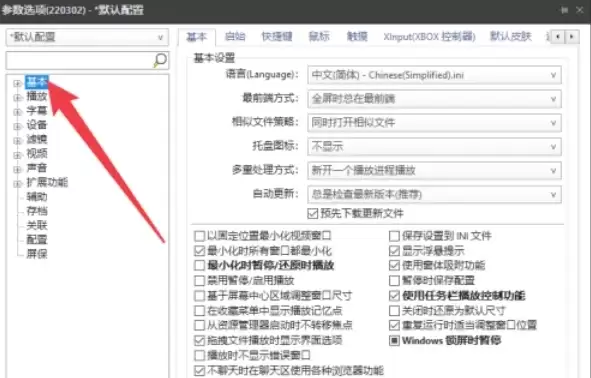This screenshot has width=591, height=378.
Task: Expand the 滤镜 tree node
Action: coord(17,141)
